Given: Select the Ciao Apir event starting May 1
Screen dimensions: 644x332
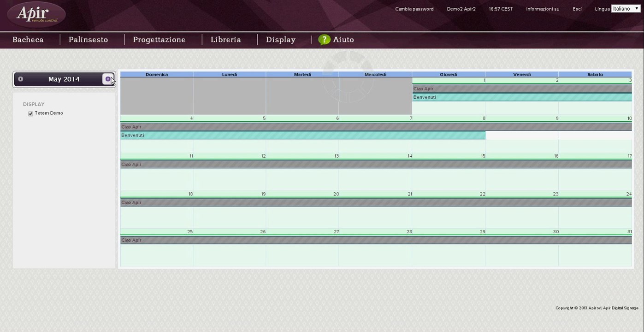Looking at the screenshot, I should pos(522,89).
